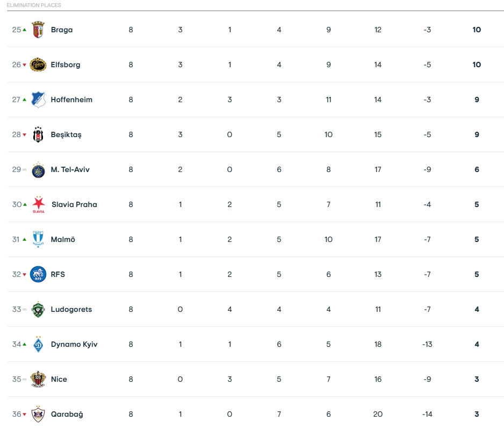Click the RFS round blue logo
The height and width of the screenshot is (428, 504).
38,274
